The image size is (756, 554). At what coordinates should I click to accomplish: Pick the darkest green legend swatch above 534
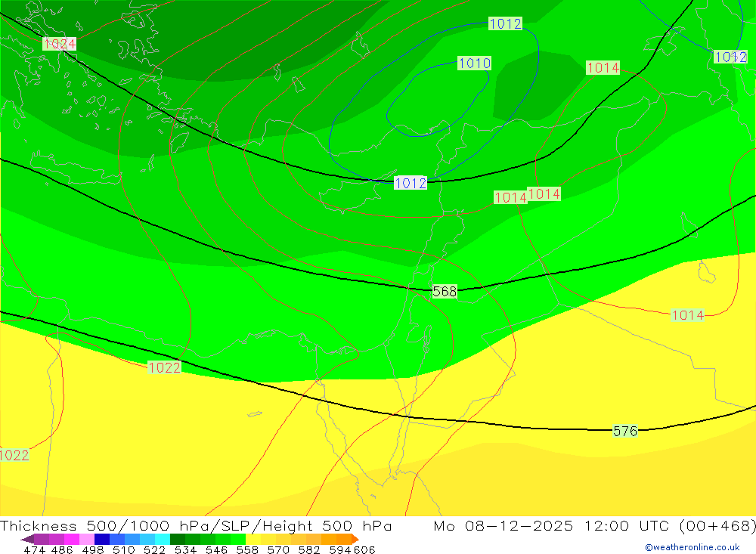pyautogui.click(x=178, y=539)
